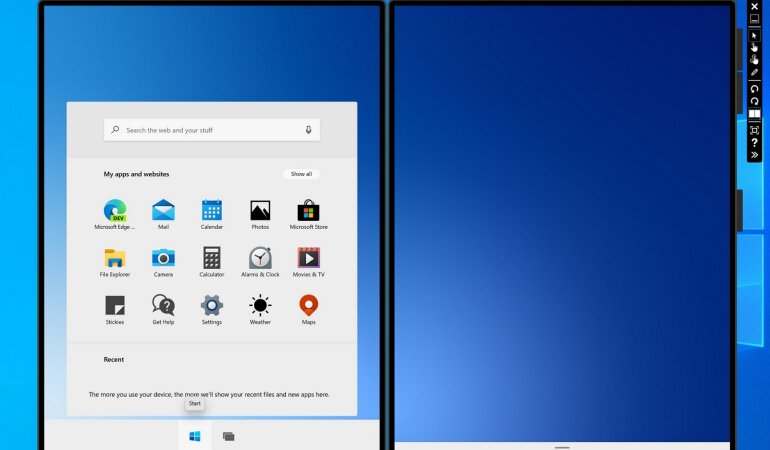This screenshot has height=450, width=770.
Task: Open Microsoft Edge Dev app
Action: [115, 214]
